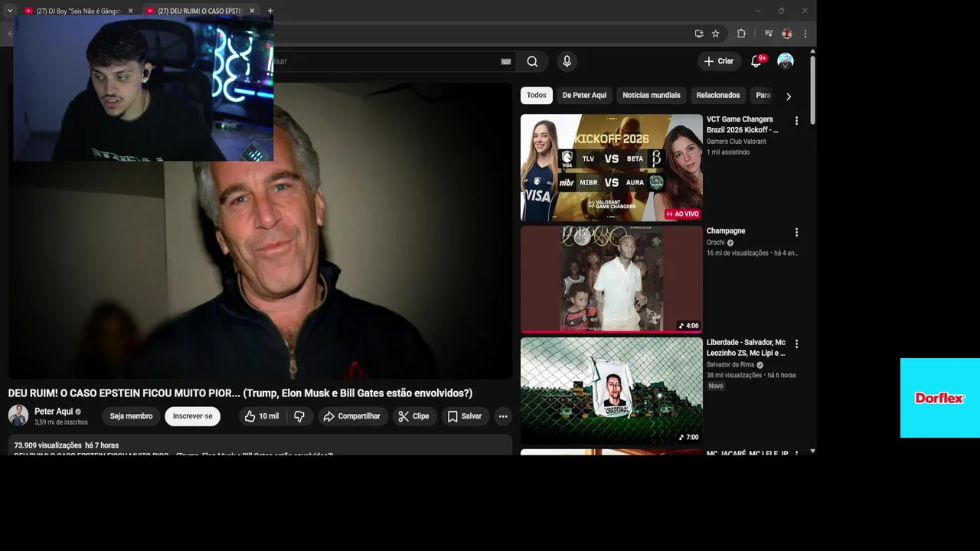Image resolution: width=980 pixels, height=551 pixels.
Task: Open Chrome three-dot menu
Action: [x=805, y=34]
